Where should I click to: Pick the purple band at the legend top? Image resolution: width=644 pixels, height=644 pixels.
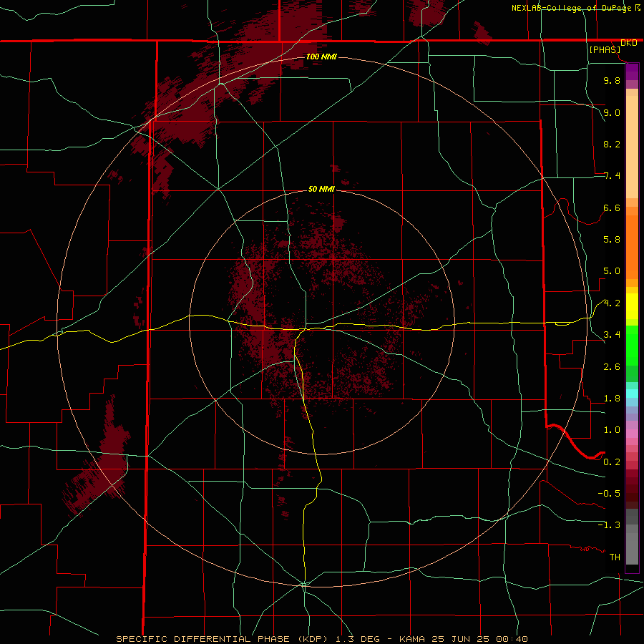point(632,72)
